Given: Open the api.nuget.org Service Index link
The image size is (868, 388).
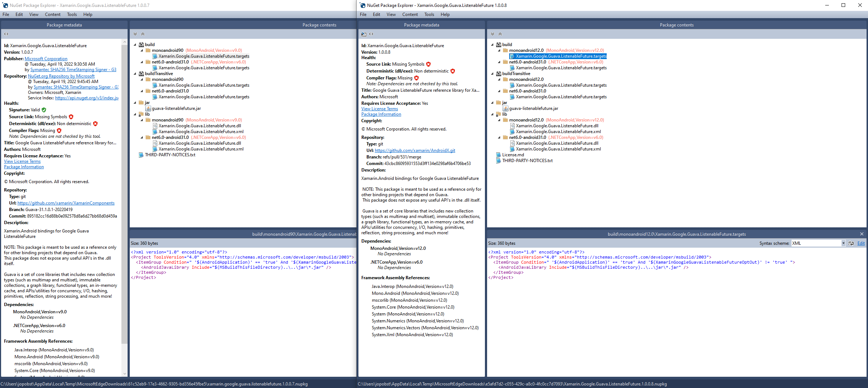Looking at the screenshot, I should pos(87,98).
